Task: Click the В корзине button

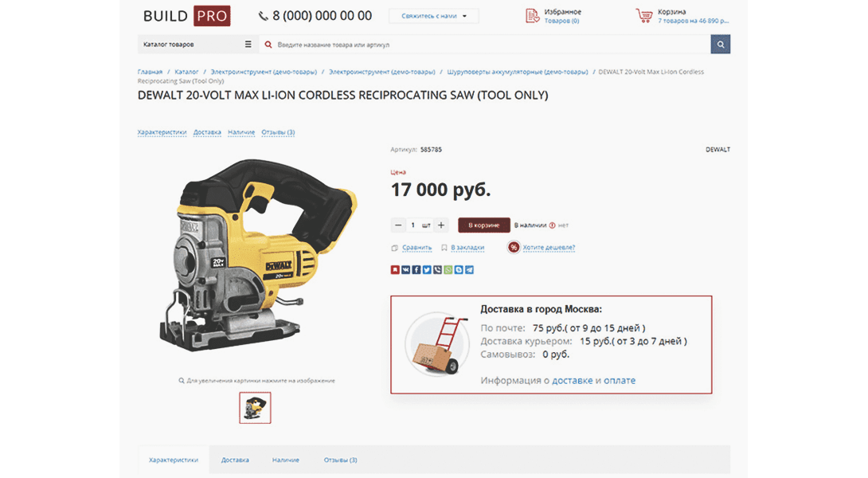Action: 484,225
